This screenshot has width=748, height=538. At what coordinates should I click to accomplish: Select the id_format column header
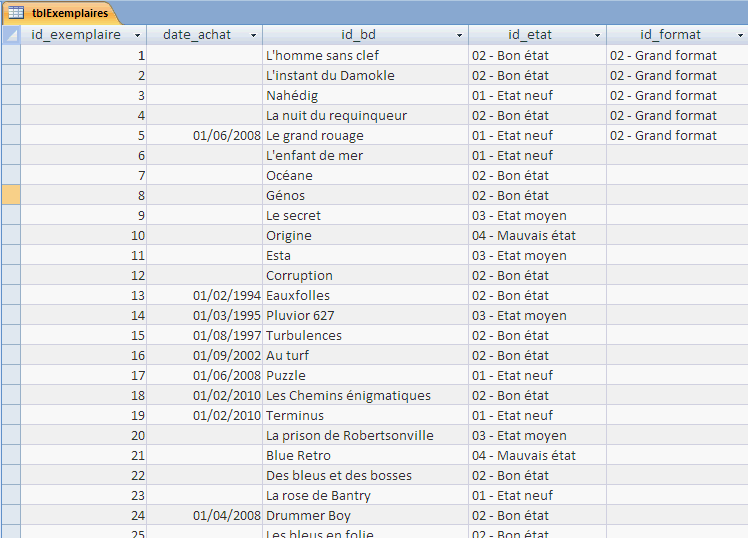click(670, 35)
